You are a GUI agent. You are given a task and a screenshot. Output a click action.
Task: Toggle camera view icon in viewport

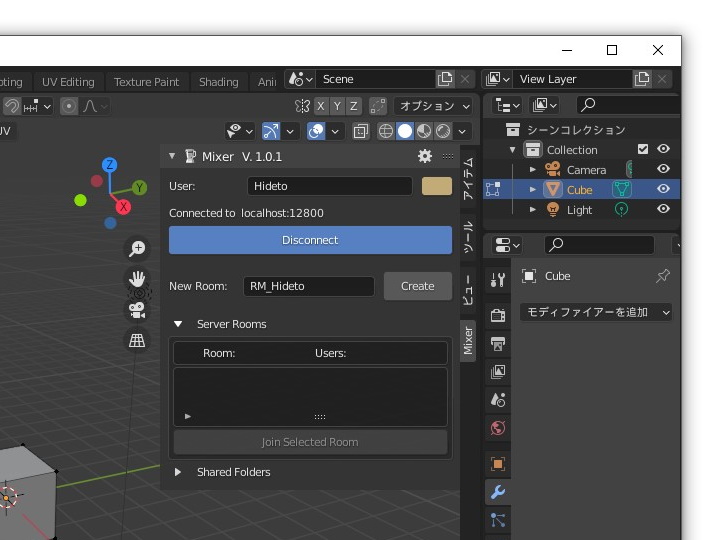(x=137, y=310)
